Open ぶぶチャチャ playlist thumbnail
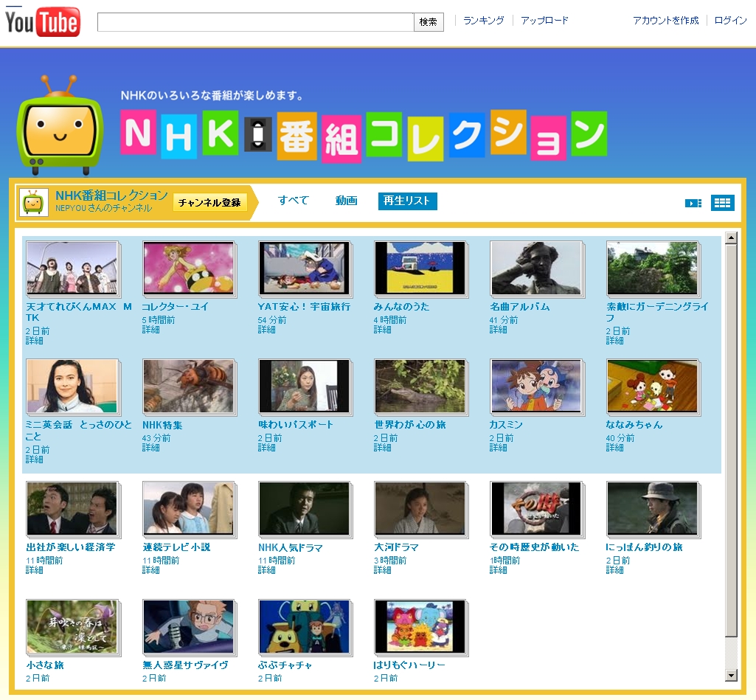 tap(304, 627)
